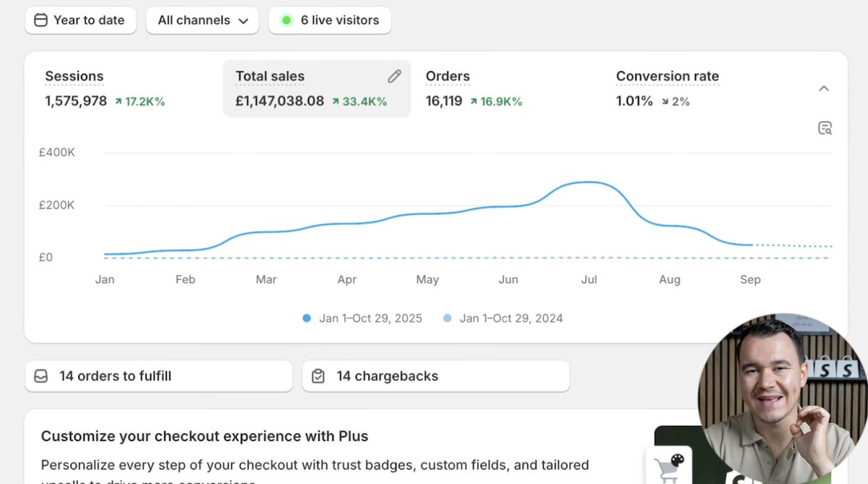This screenshot has height=484, width=868.
Task: Click the Customize your checkout experience heading
Action: (205, 436)
